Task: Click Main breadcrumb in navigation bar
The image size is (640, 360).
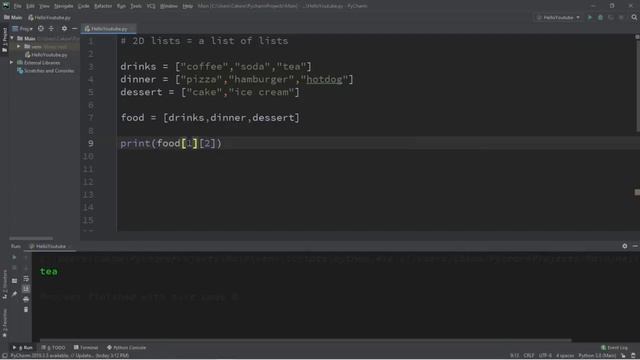Action: coord(13,18)
